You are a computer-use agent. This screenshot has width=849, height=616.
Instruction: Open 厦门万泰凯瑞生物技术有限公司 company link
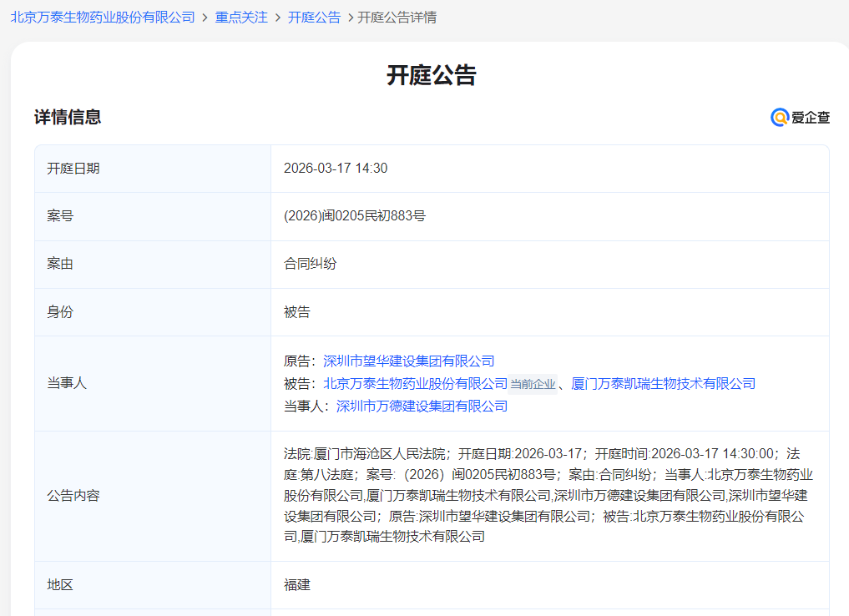[x=663, y=383]
